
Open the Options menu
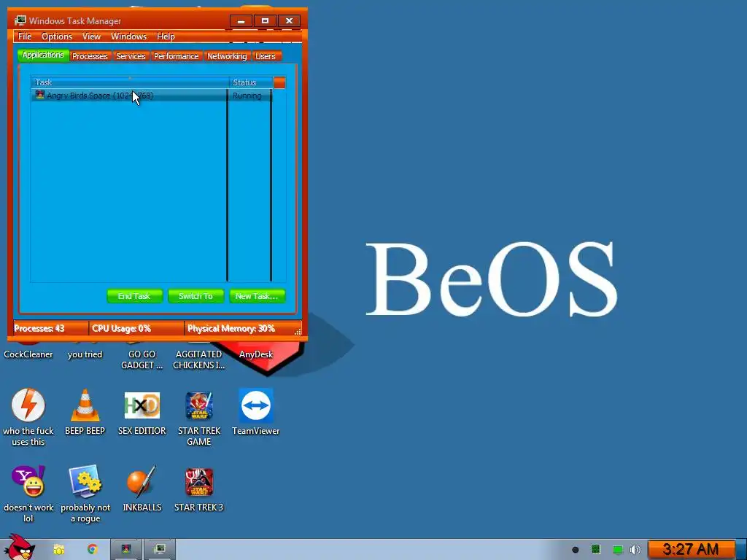coord(57,36)
